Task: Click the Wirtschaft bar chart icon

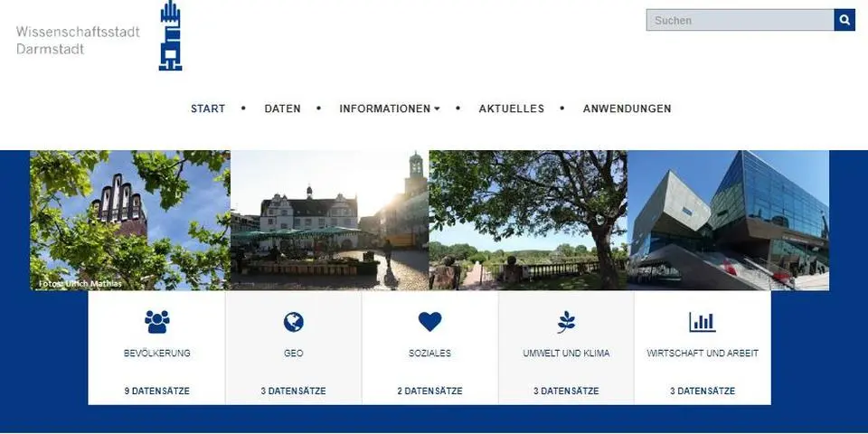Action: point(702,322)
